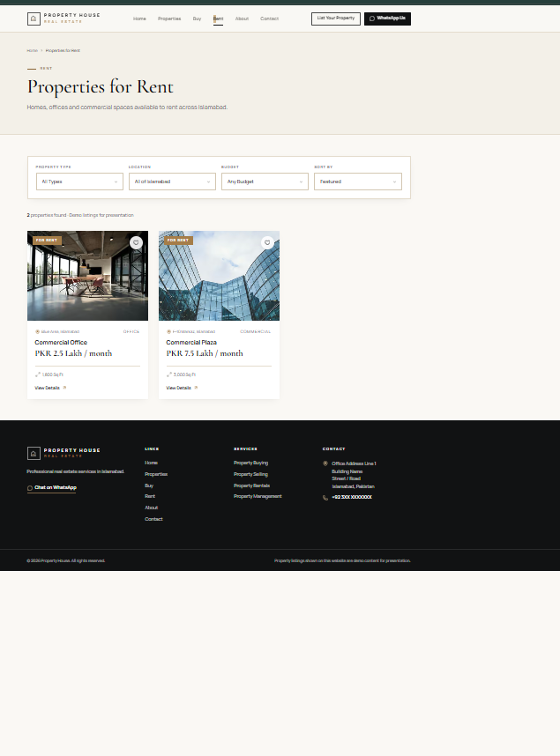Open the Commercial Office listing photo
The image size is (560, 756).
click(x=88, y=276)
